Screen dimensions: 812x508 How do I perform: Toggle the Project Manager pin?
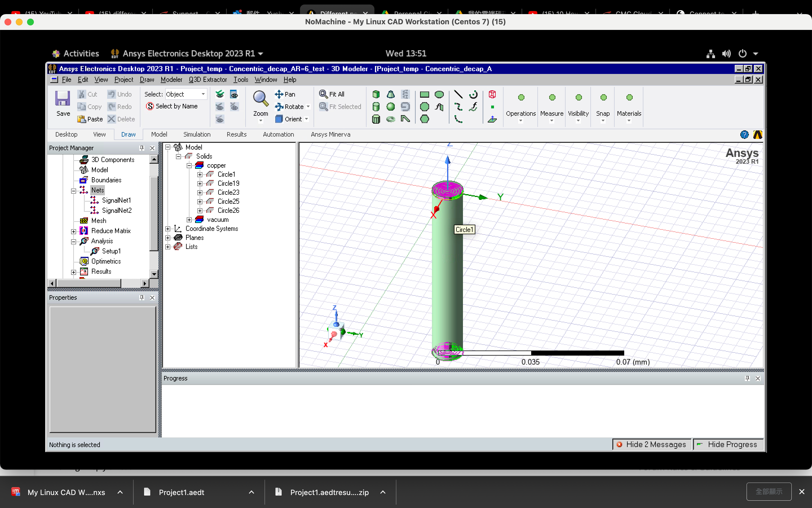pyautogui.click(x=142, y=148)
